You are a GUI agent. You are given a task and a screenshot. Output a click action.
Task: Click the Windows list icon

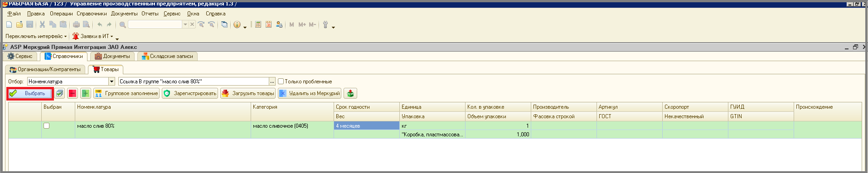point(224,24)
